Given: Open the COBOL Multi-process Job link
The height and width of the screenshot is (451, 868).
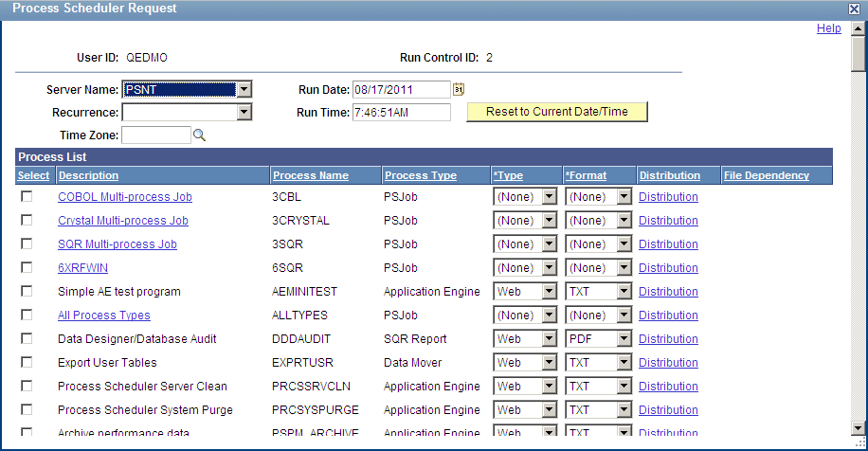Looking at the screenshot, I should (x=125, y=197).
